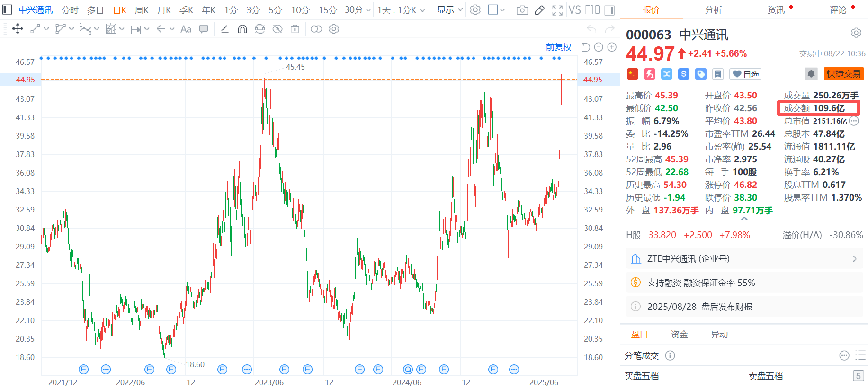Open the 1天:1分K dropdown
Image resolution: width=868 pixels, height=389 pixels.
pyautogui.click(x=401, y=10)
